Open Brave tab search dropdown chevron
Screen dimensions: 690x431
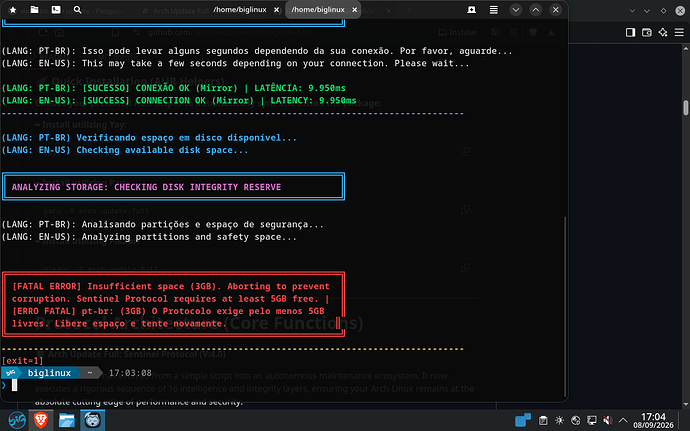pyautogui.click(x=632, y=11)
